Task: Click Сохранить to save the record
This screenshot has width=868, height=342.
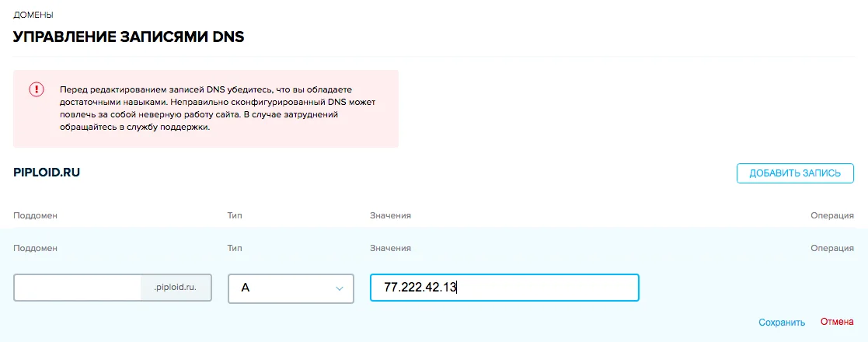Action: coord(782,322)
